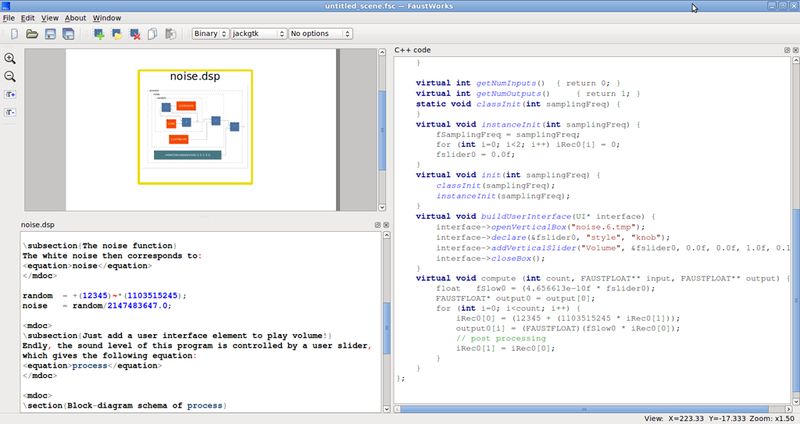The height and width of the screenshot is (424, 800).
Task: Open the Window menu
Action: (x=107, y=18)
